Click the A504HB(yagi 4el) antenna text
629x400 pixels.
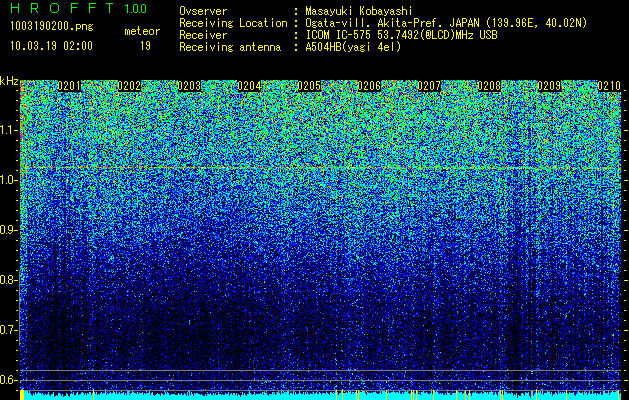pyautogui.click(x=353, y=47)
